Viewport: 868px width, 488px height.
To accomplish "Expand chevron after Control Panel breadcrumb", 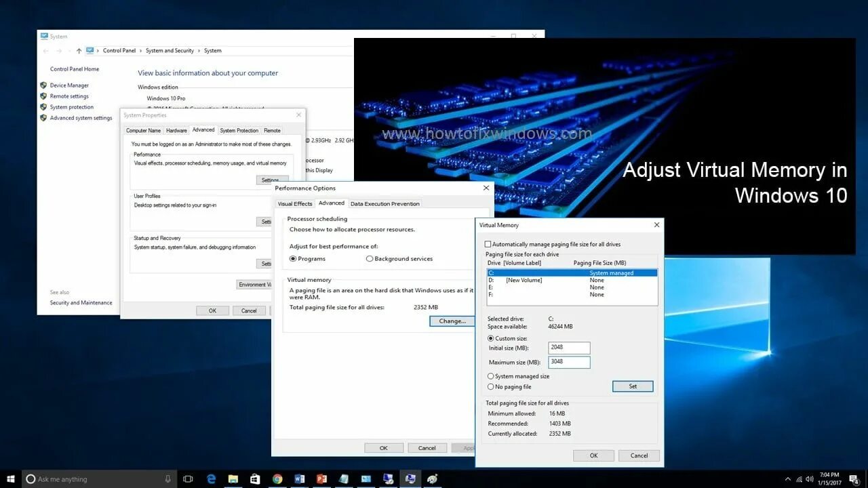I will [x=141, y=51].
